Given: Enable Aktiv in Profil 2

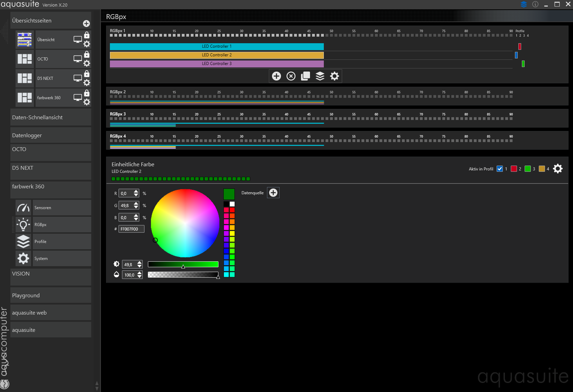Looking at the screenshot, I should (514, 169).
